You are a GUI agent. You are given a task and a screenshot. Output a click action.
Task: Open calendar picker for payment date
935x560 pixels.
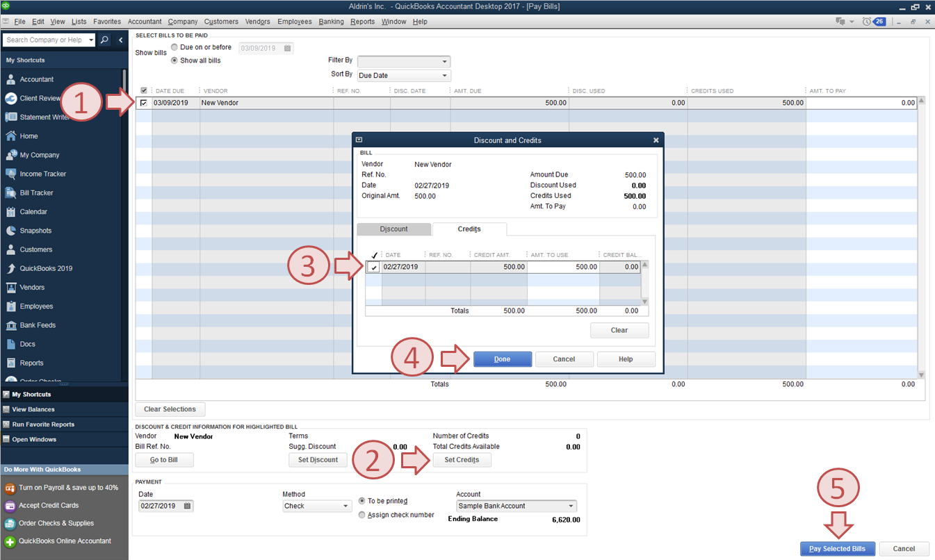[187, 506]
